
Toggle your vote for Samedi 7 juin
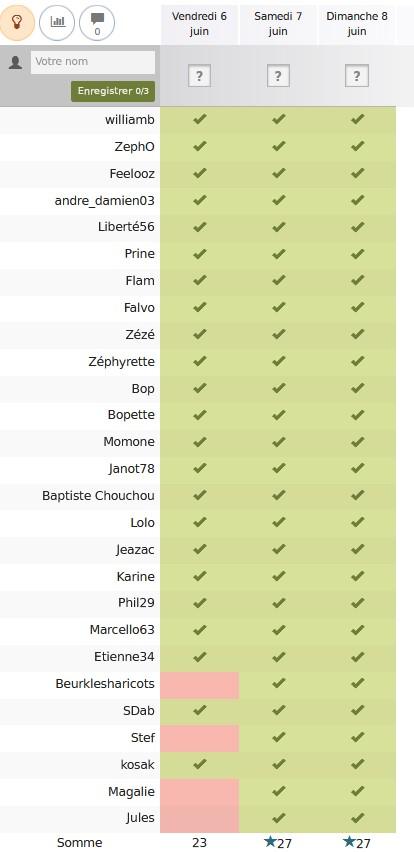coord(278,76)
